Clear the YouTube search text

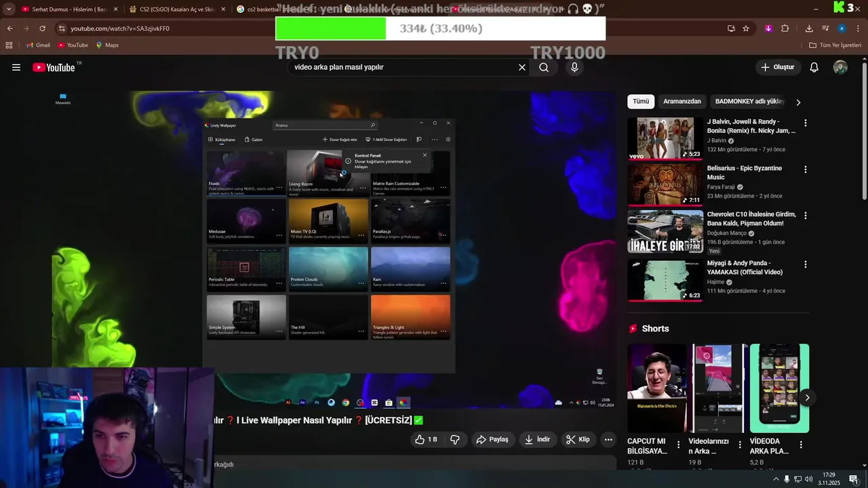[x=522, y=67]
